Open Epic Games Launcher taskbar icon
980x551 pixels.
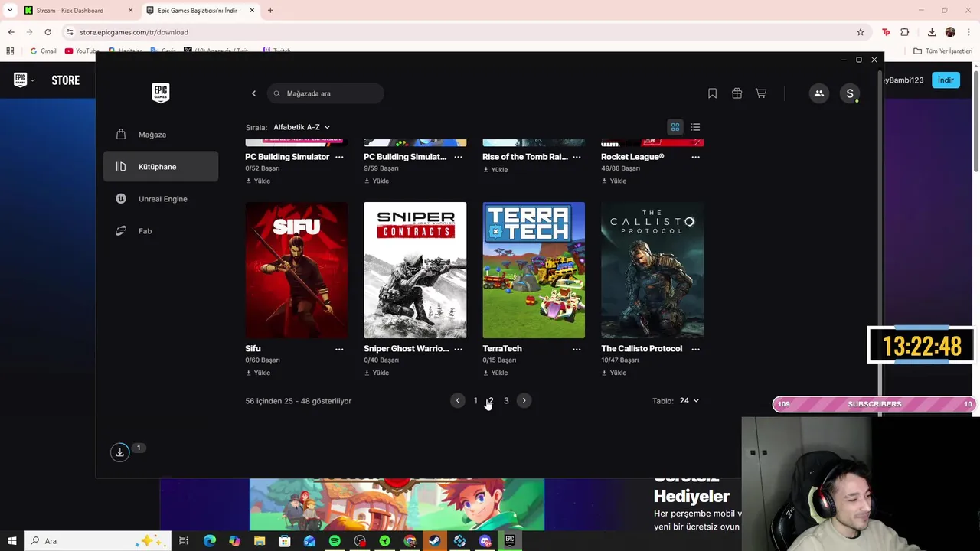[x=510, y=541]
